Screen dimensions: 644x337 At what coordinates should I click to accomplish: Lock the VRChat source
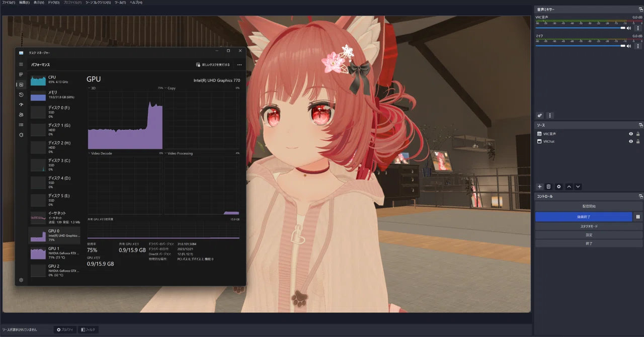click(x=638, y=141)
